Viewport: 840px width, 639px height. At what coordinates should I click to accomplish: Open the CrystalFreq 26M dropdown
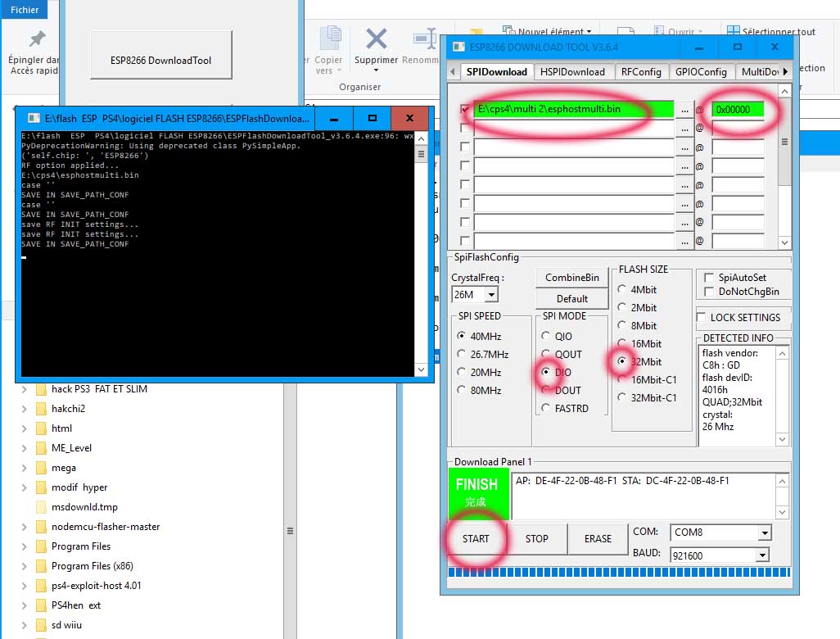pos(491,294)
